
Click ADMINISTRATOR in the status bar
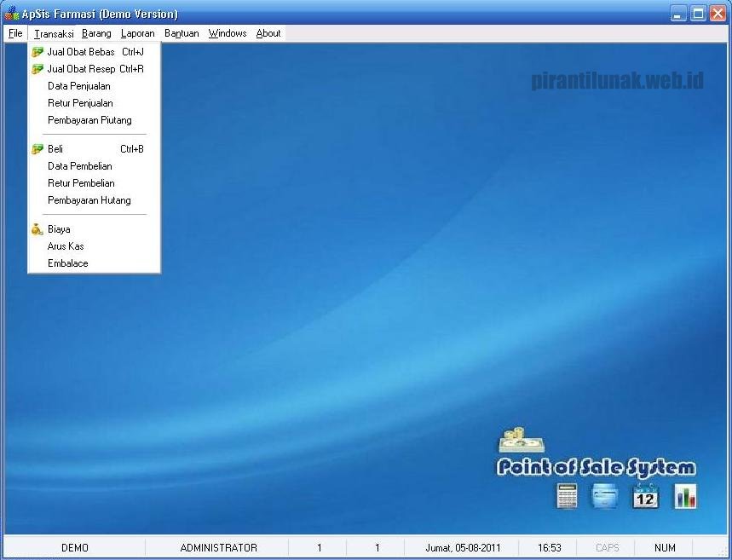tap(218, 547)
